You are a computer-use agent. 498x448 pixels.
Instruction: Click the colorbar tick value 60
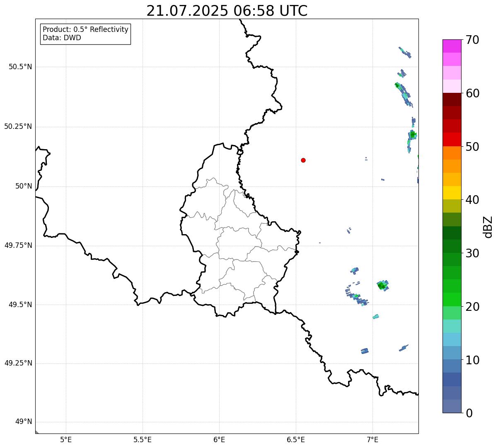click(472, 93)
